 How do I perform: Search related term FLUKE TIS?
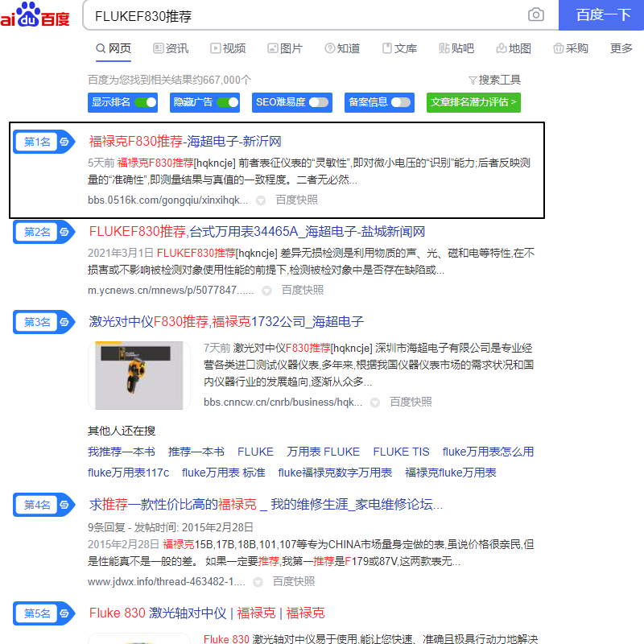coord(401,452)
